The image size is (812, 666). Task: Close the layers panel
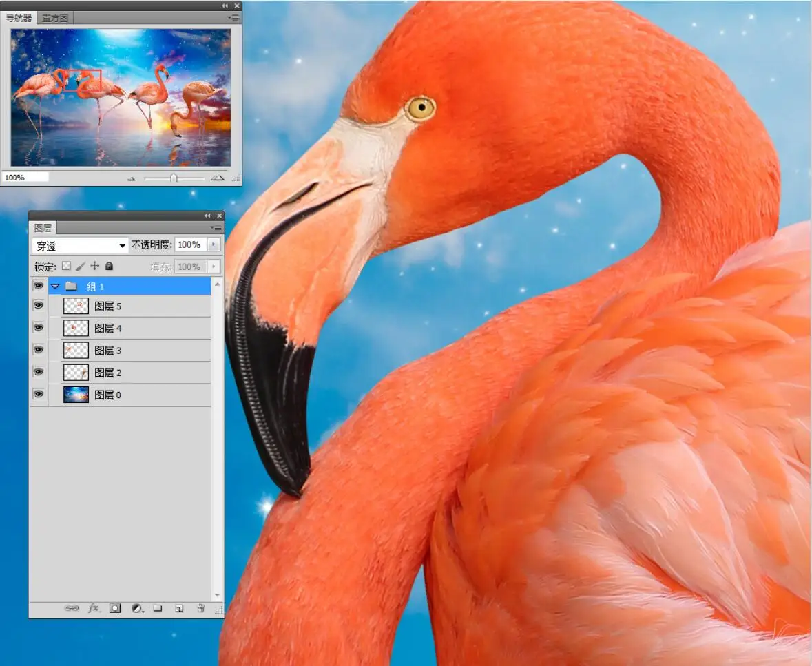[x=220, y=216]
